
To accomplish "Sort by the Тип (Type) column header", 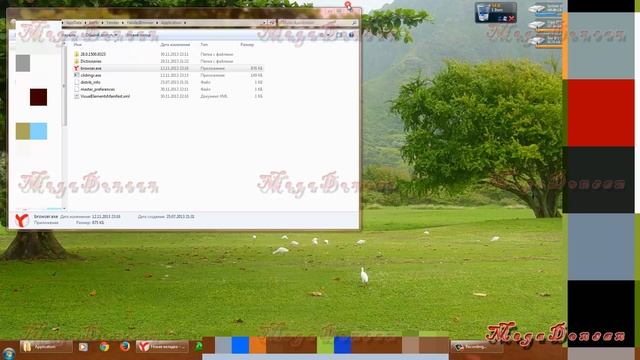I will click(204, 44).
